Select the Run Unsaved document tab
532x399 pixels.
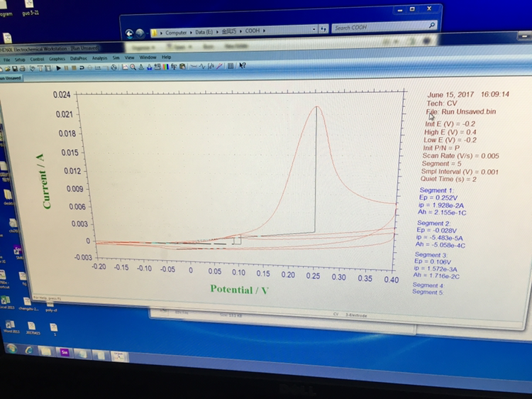[11, 78]
